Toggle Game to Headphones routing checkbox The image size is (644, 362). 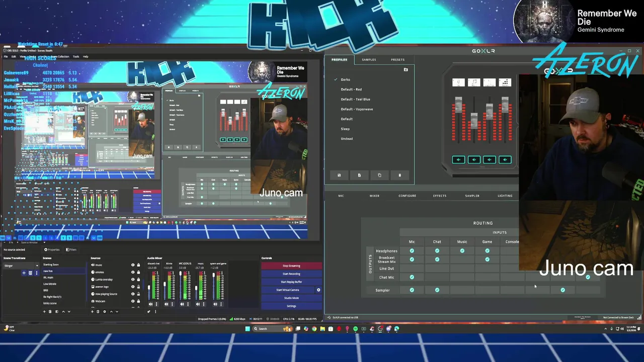click(488, 251)
